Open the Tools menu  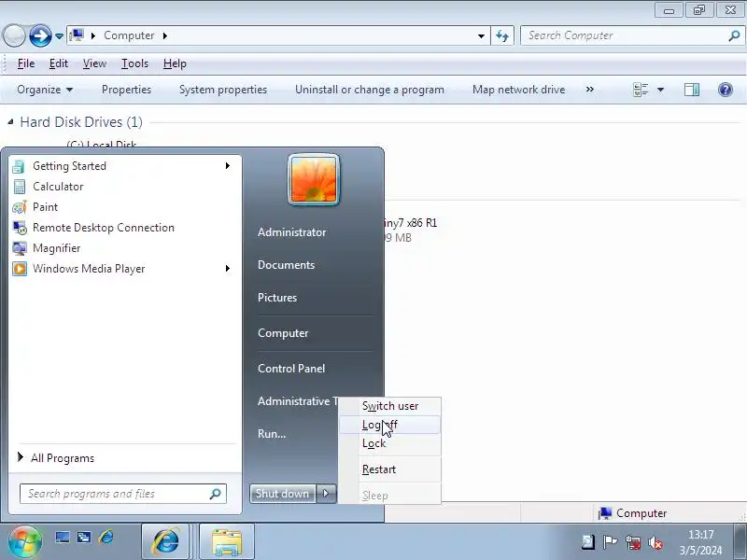tap(134, 63)
